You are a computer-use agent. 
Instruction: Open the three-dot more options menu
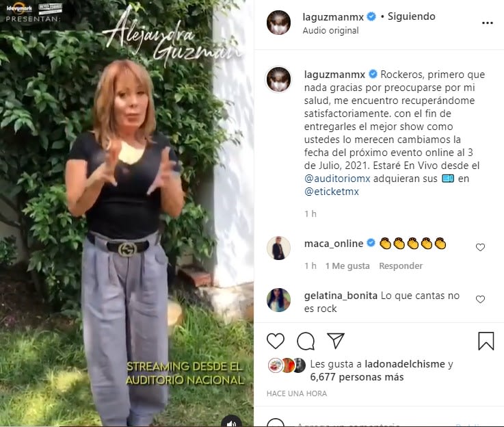click(x=488, y=23)
